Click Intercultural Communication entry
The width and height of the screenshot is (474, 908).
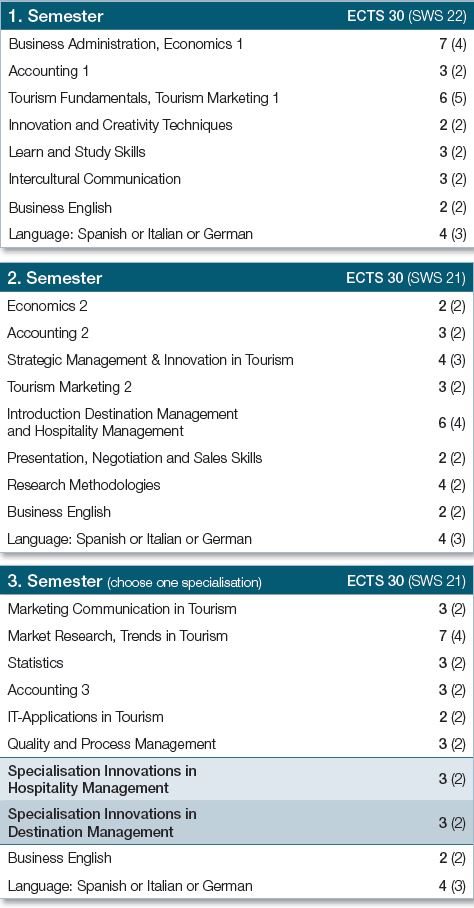coord(237,179)
